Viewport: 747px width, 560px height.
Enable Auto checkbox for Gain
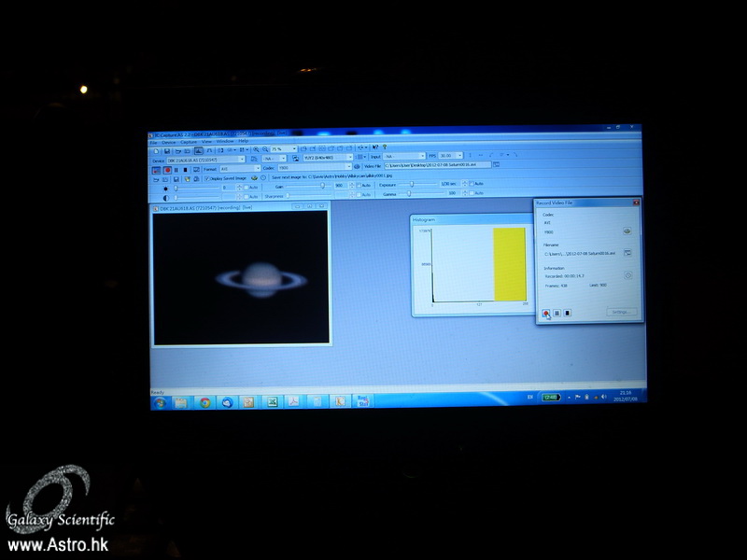click(360, 185)
